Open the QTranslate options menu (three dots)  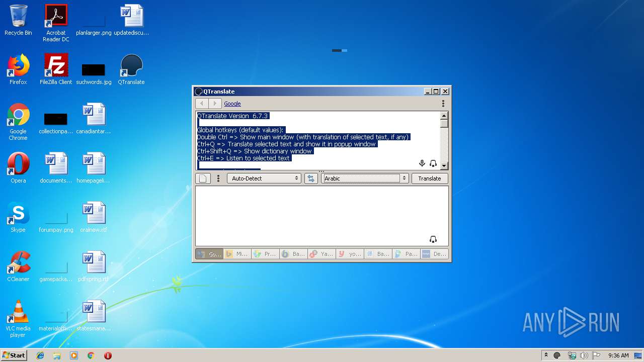tap(443, 104)
